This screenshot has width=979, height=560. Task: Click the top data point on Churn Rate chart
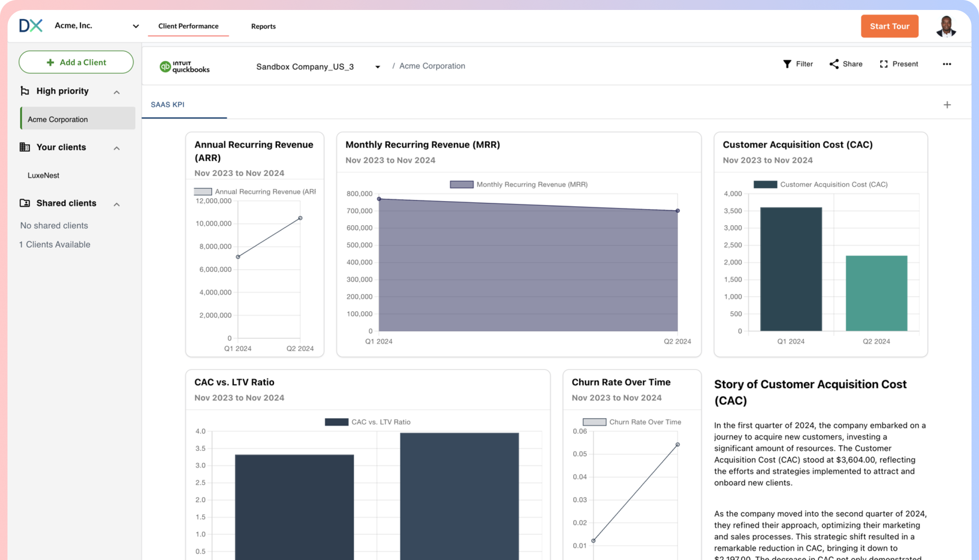click(x=677, y=444)
